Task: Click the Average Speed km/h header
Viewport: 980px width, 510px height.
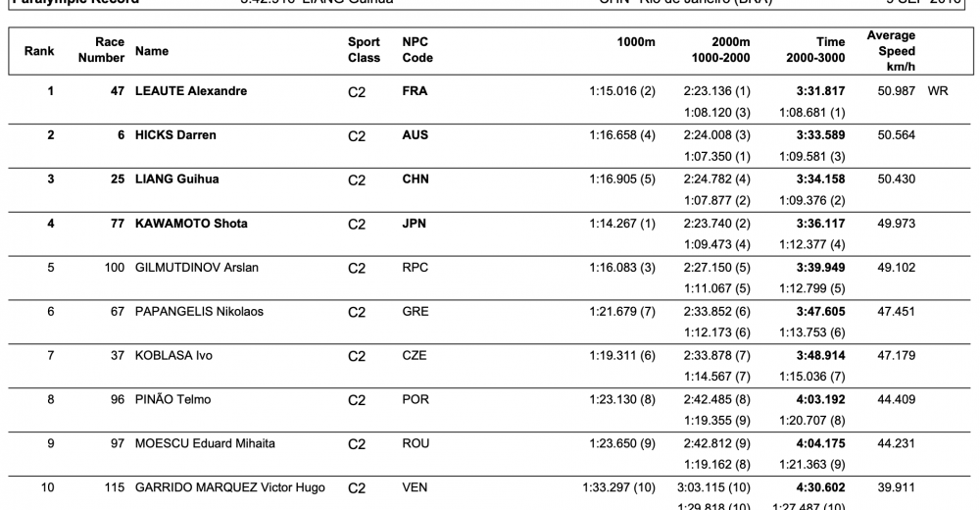Action: coord(891,50)
